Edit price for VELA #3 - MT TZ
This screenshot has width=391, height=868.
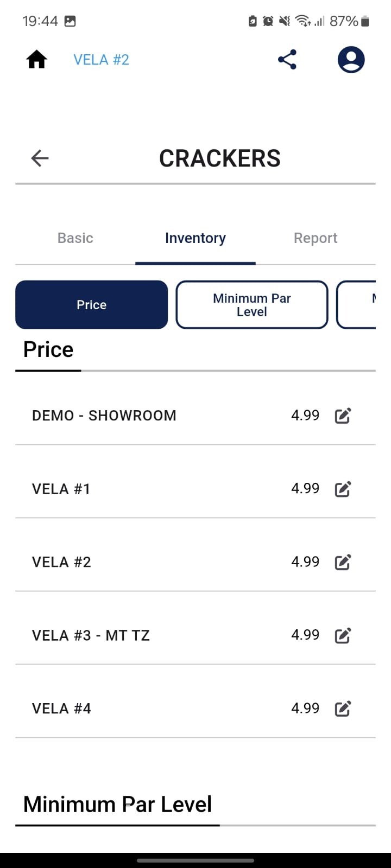(343, 636)
